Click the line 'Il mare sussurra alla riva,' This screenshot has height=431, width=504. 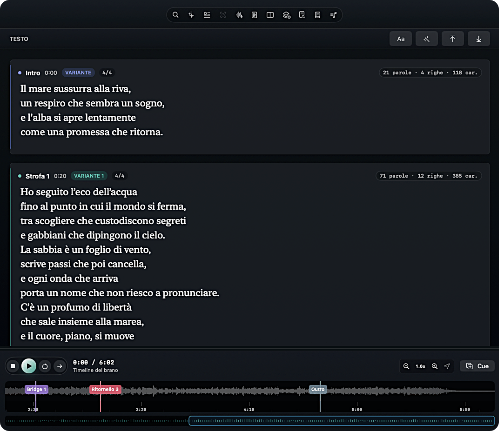pyautogui.click(x=75, y=89)
